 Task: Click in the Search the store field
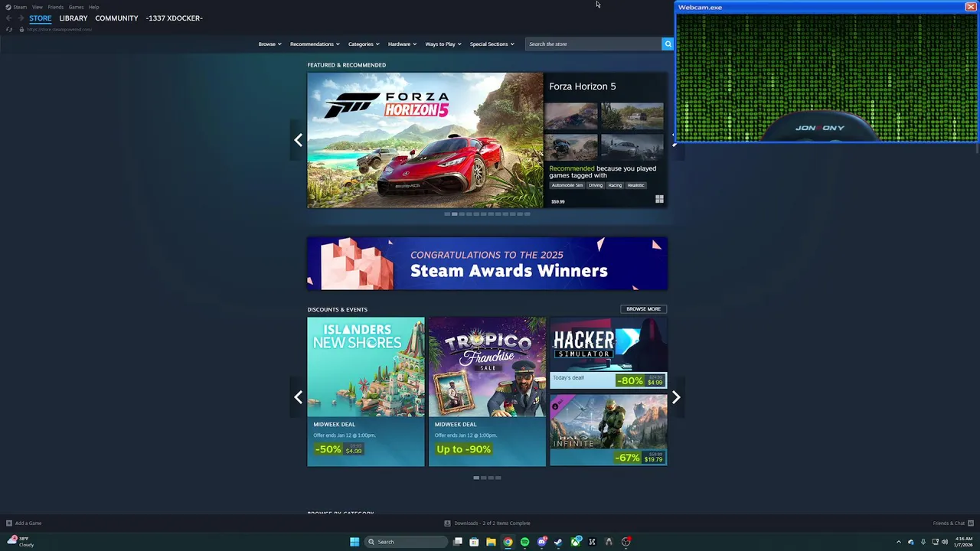594,44
